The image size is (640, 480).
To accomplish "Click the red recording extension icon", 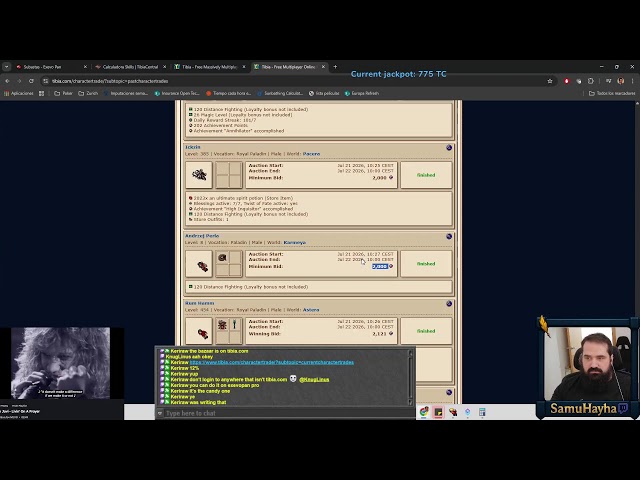I will pyautogui.click(x=567, y=81).
